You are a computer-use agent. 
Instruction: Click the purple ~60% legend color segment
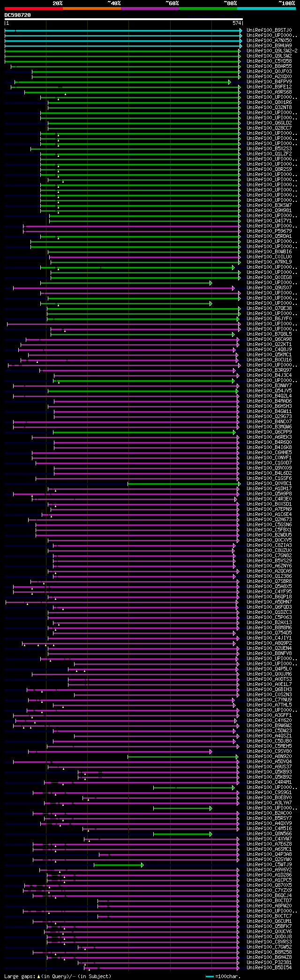(x=150, y=8)
